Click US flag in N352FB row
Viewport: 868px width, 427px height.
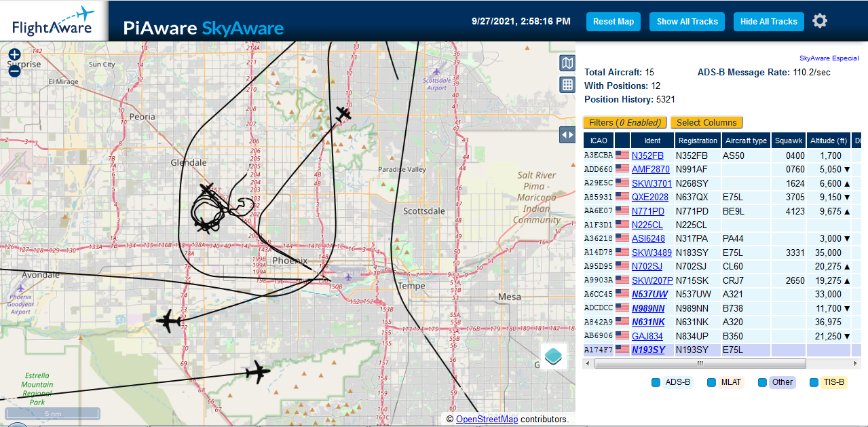pos(622,155)
